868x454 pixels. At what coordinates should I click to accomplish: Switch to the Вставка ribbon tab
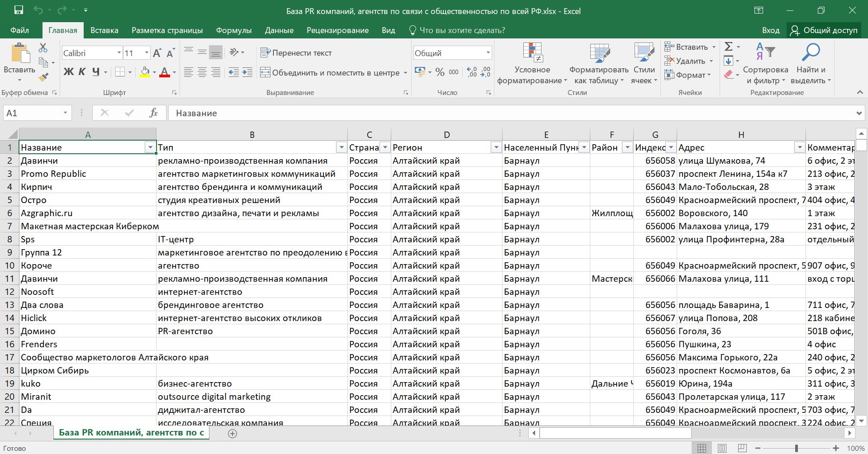tap(104, 30)
